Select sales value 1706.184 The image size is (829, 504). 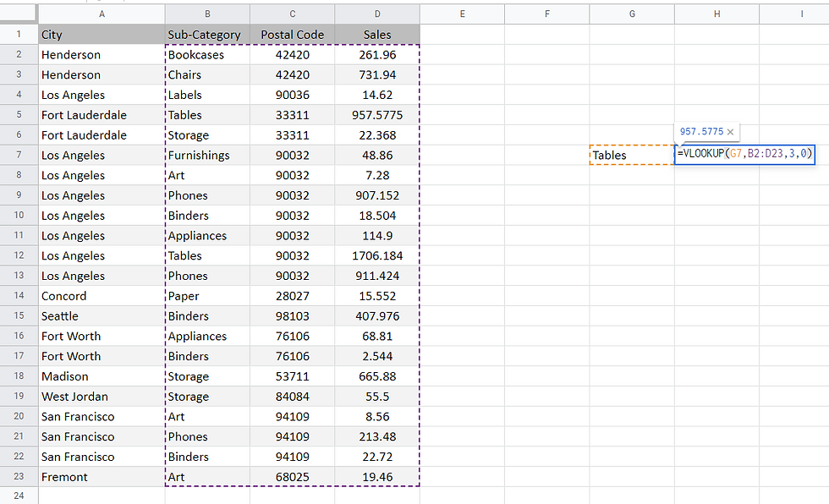377,255
